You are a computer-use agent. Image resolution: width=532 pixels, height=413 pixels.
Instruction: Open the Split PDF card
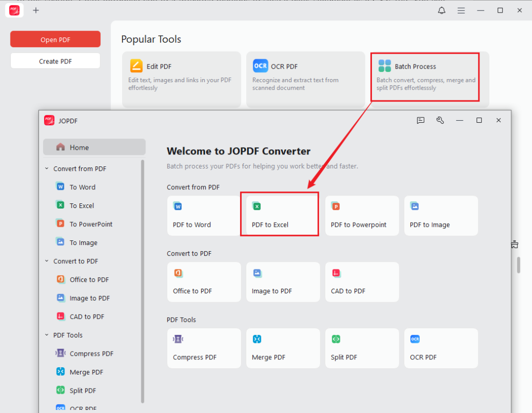362,348
